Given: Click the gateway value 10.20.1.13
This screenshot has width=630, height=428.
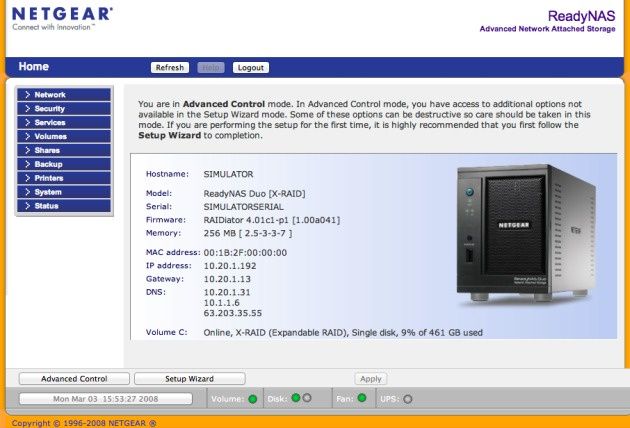Looking at the screenshot, I should (x=227, y=279).
